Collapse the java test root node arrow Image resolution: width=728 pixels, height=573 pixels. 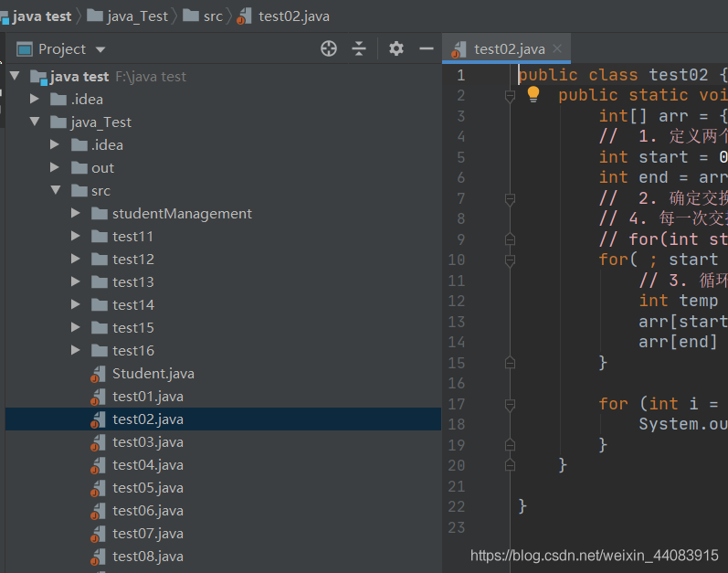(15, 76)
